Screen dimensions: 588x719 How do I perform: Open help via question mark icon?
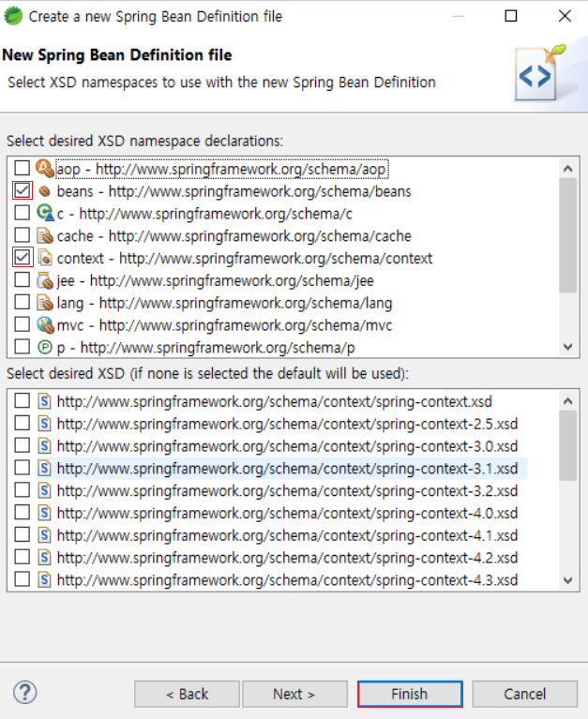tap(24, 693)
